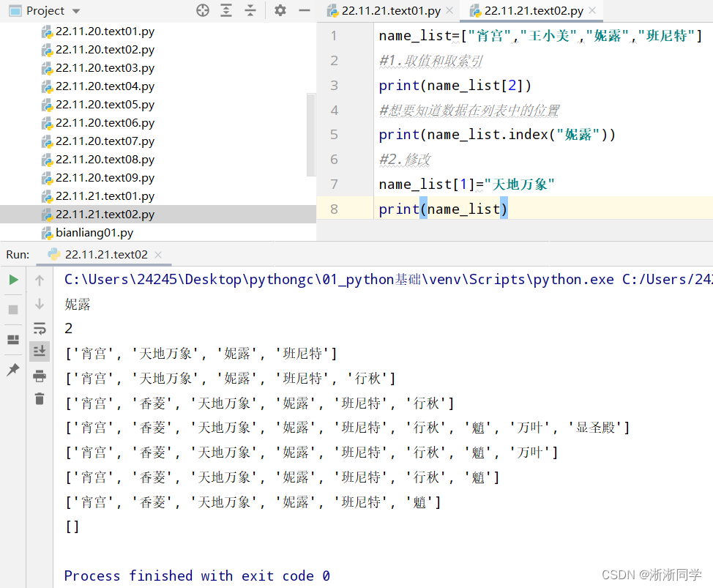Click the #1.取值和取索引 comment line

pyautogui.click(x=431, y=61)
